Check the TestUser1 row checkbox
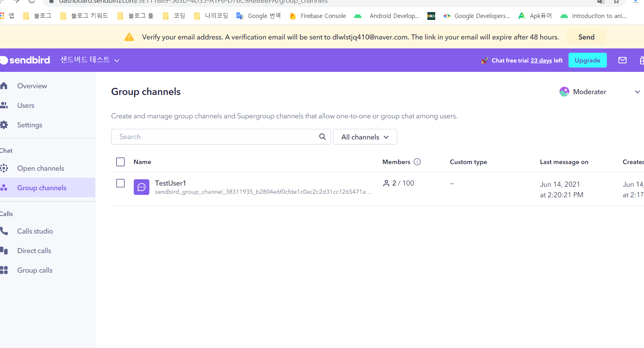The height and width of the screenshot is (348, 644). pos(120,183)
